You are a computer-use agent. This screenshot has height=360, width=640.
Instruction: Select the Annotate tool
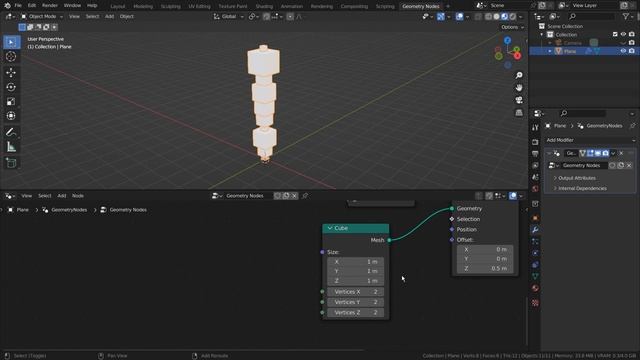pos(11,132)
